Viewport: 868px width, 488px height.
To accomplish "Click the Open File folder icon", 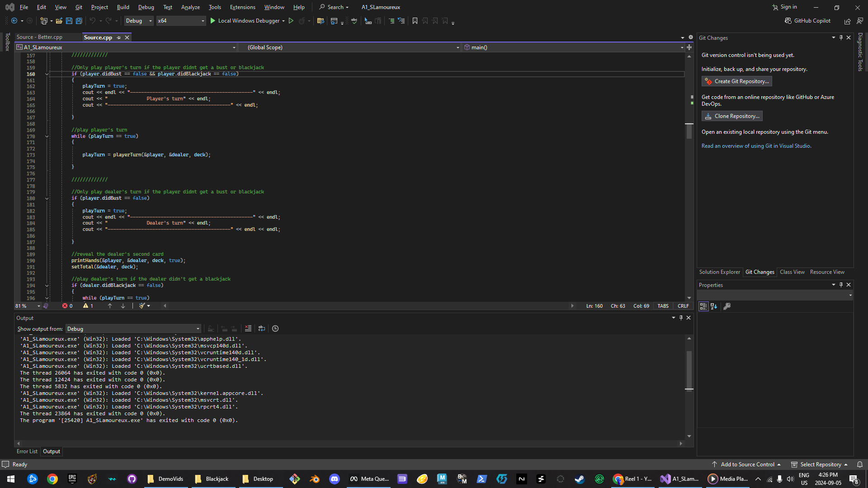I will [x=59, y=21].
